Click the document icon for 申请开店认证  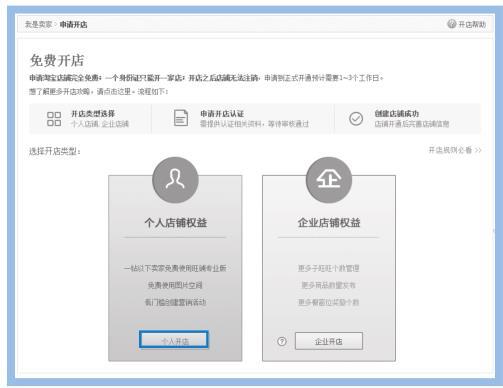click(x=181, y=118)
